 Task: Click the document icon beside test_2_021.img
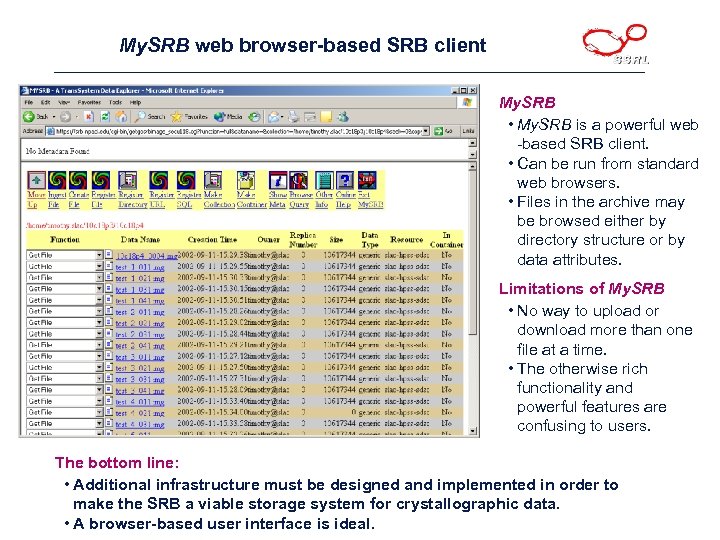[109, 322]
